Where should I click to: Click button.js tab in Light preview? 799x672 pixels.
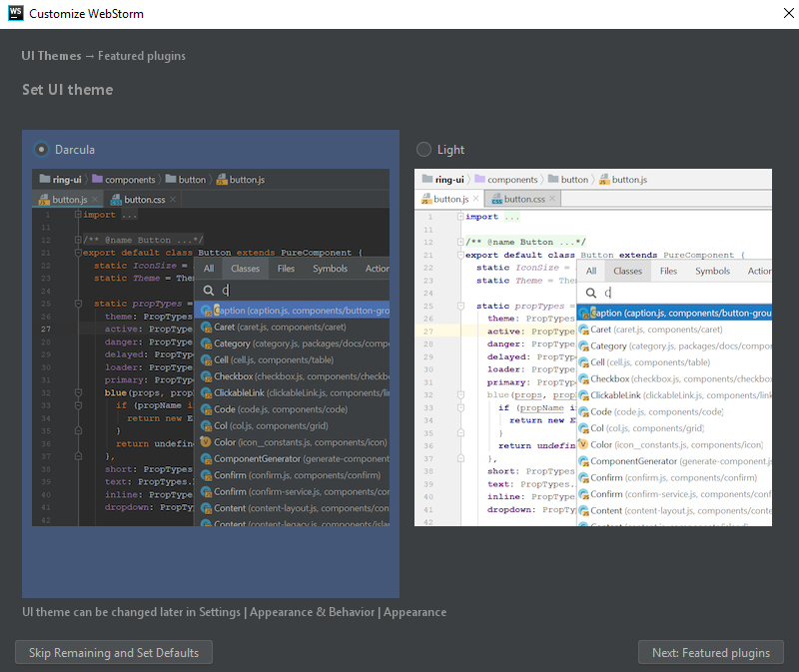450,199
